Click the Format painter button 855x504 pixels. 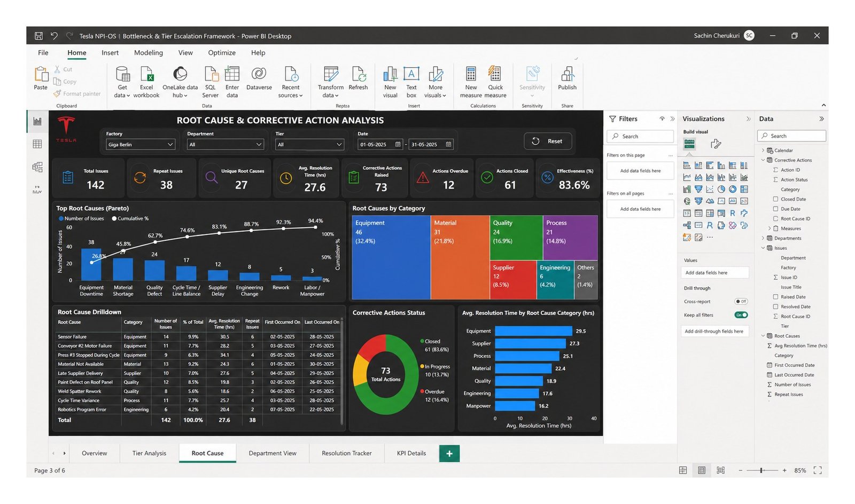(77, 94)
